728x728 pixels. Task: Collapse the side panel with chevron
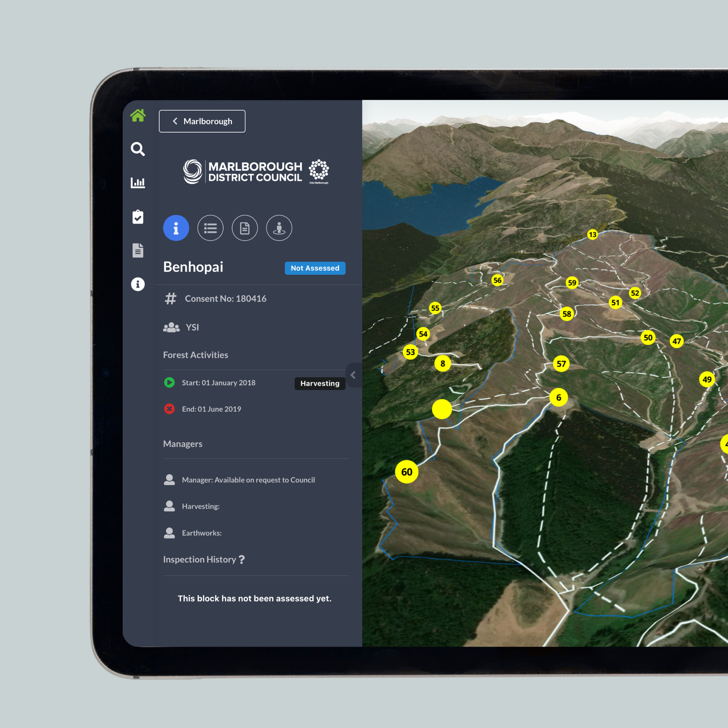(x=353, y=375)
